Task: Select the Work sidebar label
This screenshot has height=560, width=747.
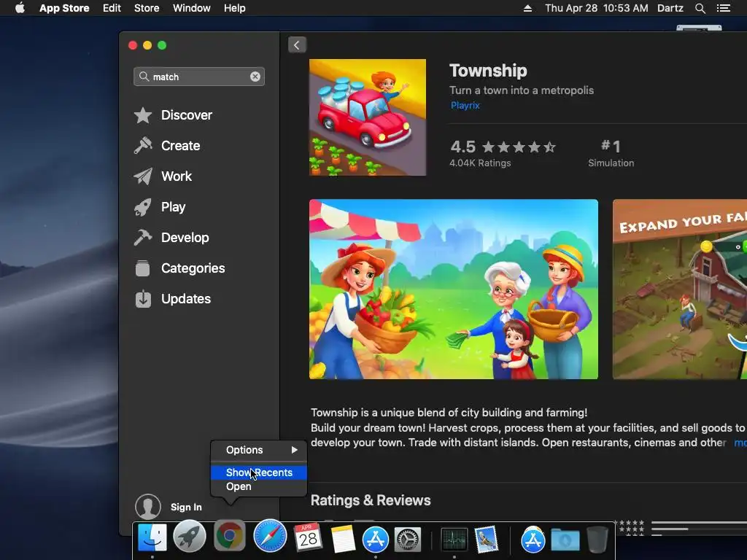Action: (x=177, y=176)
